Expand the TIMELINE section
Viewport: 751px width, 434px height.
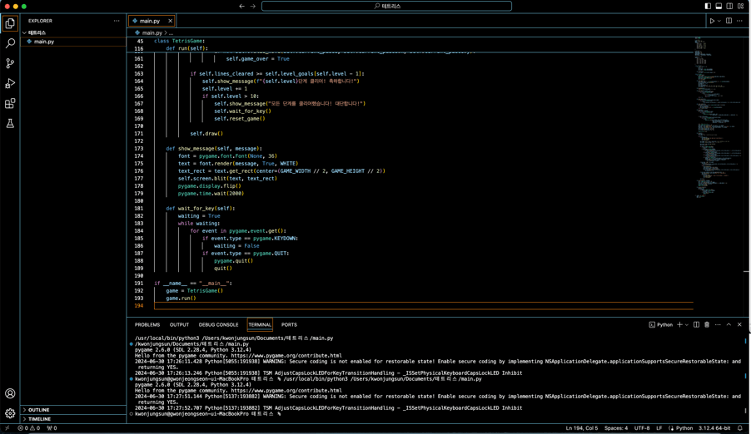(39, 419)
